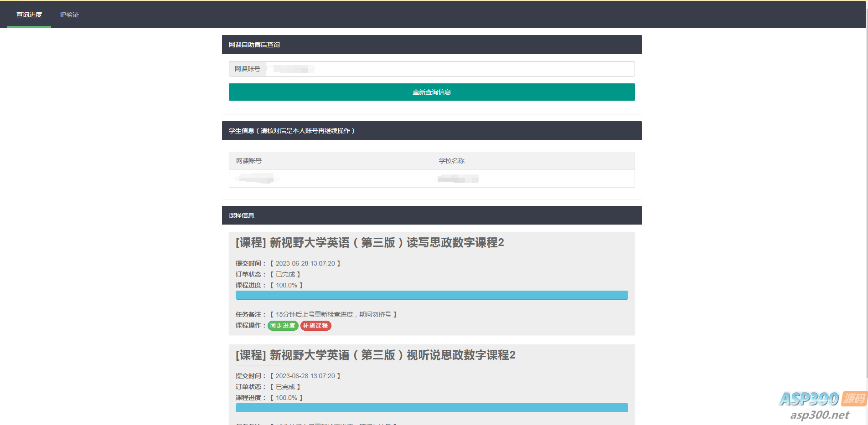Click the 网课自助售后查询 panel header

[432, 45]
